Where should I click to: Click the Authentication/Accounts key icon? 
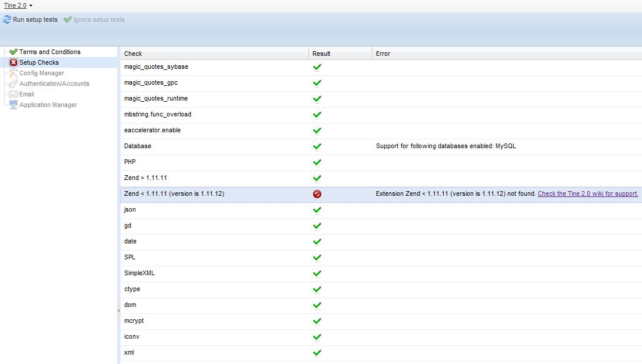point(14,84)
